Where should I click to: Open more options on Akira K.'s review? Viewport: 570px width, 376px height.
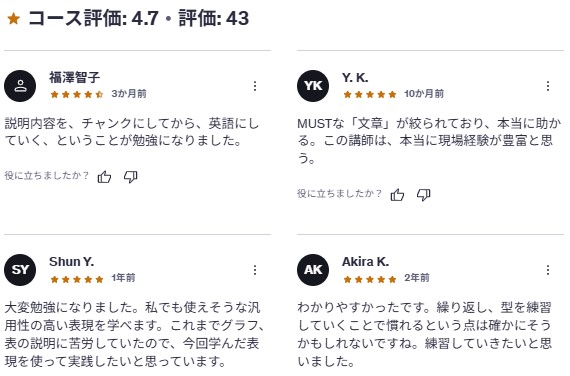tap(547, 270)
